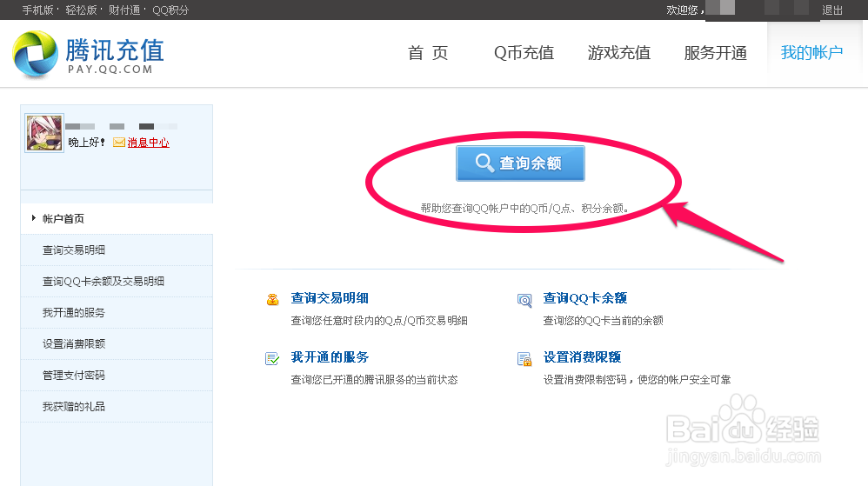Viewport: 868px width, 486px height.
Task: Click the magnifier card icon for 查询QQ卡余额
Action: coord(524,300)
